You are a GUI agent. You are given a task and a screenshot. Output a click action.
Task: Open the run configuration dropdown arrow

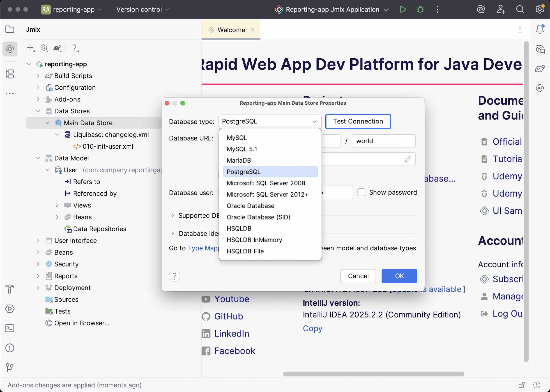pyautogui.click(x=386, y=10)
